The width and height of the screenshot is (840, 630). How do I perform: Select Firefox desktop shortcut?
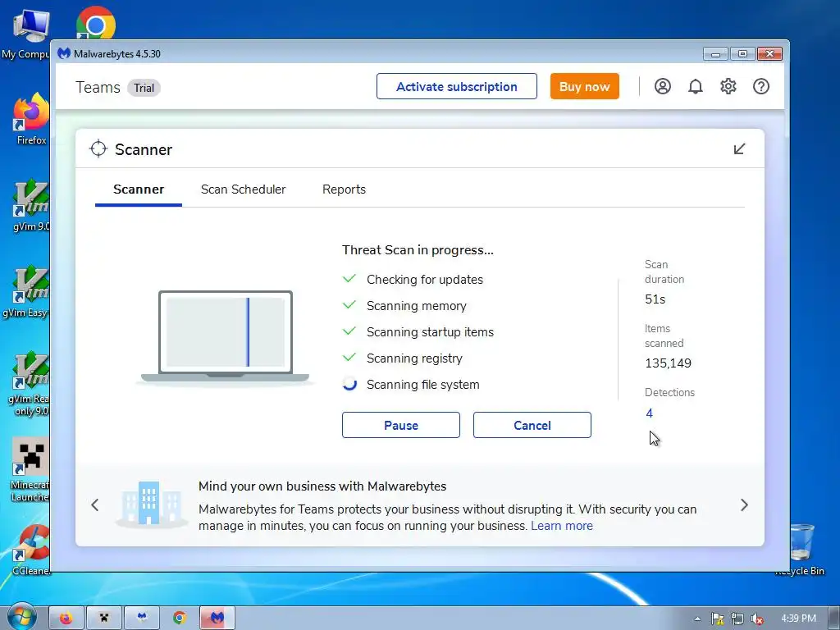point(31,119)
